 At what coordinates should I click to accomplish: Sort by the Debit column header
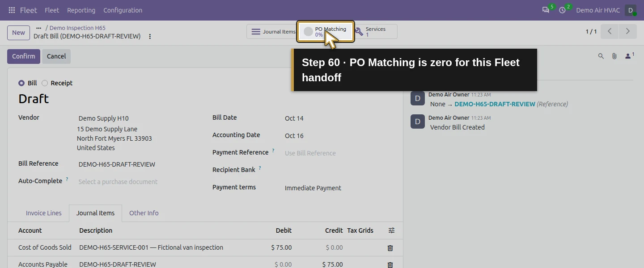pyautogui.click(x=284, y=230)
